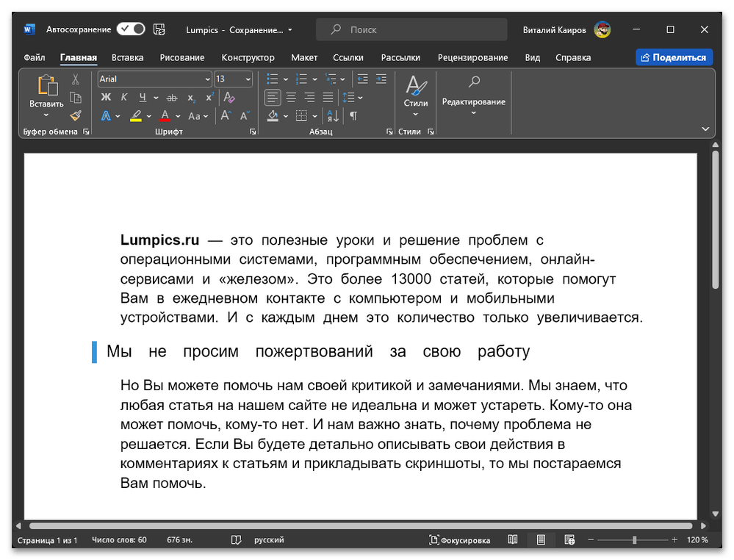Click zoom out minus in status bar
The height and width of the screenshot is (560, 734).
click(x=591, y=540)
